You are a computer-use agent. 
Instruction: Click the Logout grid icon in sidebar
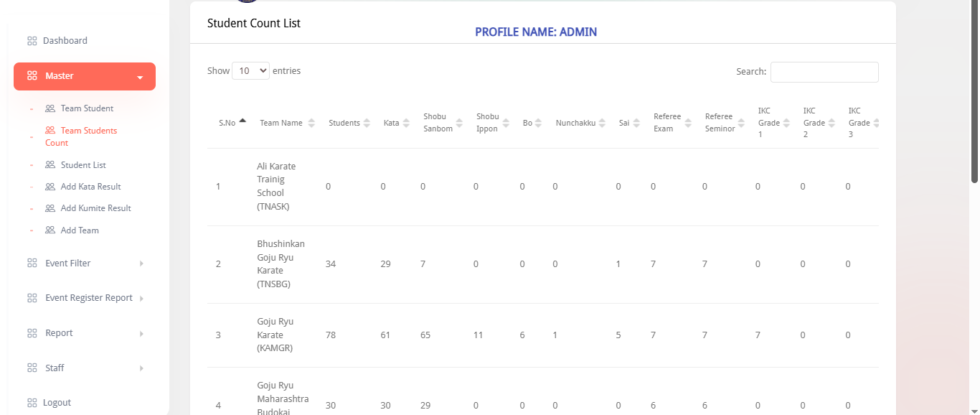(32, 403)
